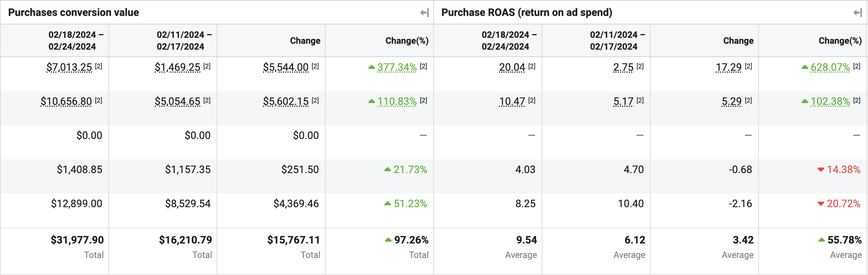Screen dimensions: 868x275
Task: Click footnote marker beside ROAS value 10.47
Action: (x=532, y=100)
